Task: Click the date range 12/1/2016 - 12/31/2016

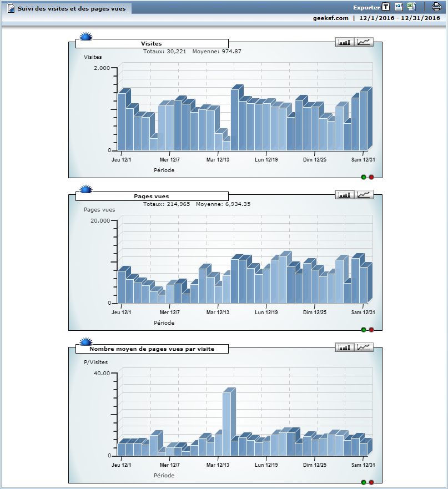Action: coord(400,18)
